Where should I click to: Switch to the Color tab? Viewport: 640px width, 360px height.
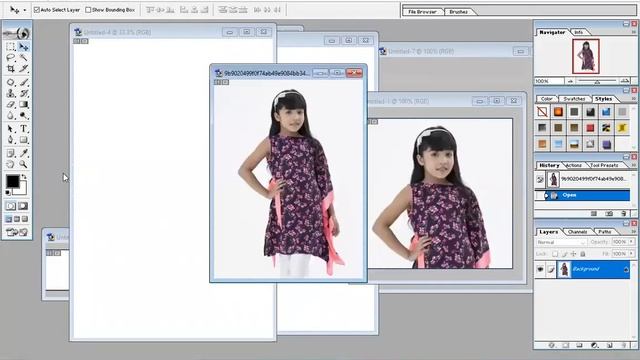pyautogui.click(x=546, y=99)
